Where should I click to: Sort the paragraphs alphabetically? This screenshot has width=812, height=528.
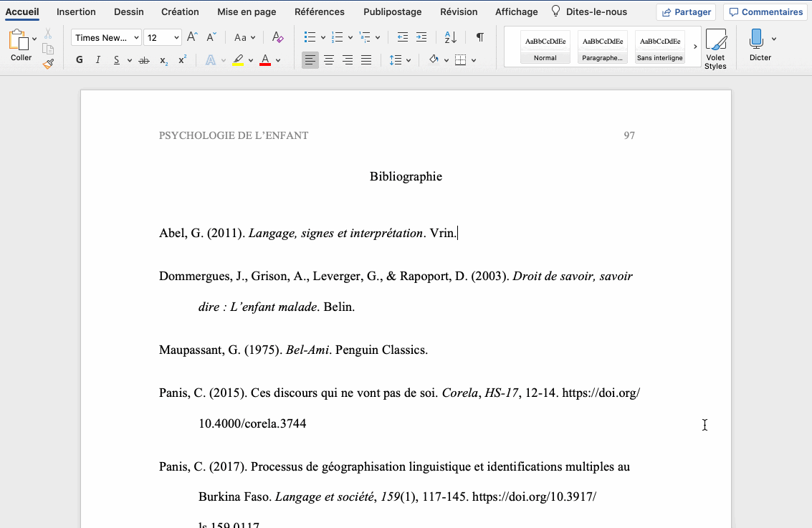pyautogui.click(x=450, y=37)
